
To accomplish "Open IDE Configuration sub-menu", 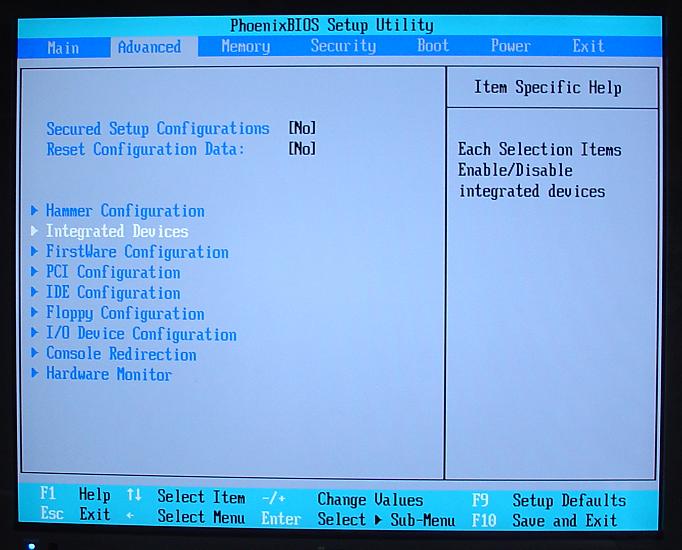I will [113, 293].
